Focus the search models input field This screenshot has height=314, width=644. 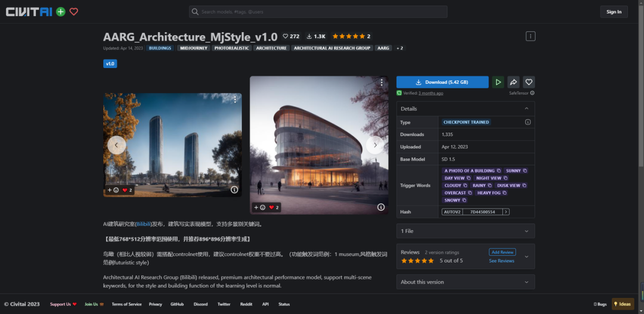click(x=318, y=12)
